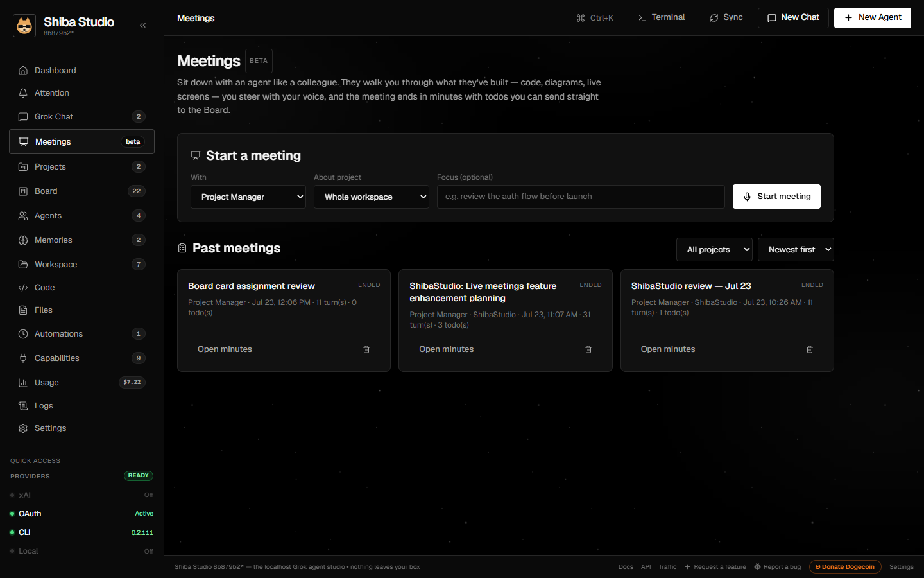Image resolution: width=924 pixels, height=578 pixels.
Task: Click the Sync refresh icon
Action: click(714, 18)
